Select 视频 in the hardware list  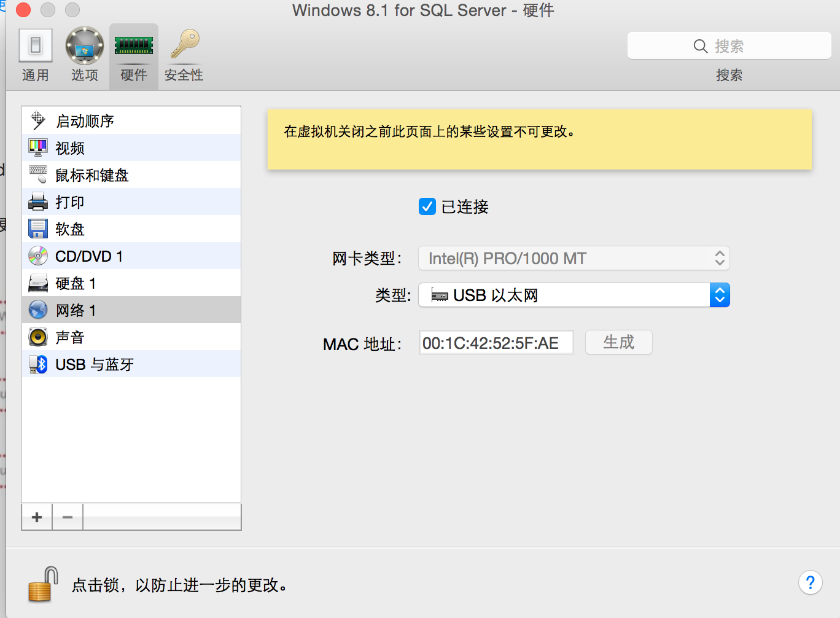(x=131, y=147)
